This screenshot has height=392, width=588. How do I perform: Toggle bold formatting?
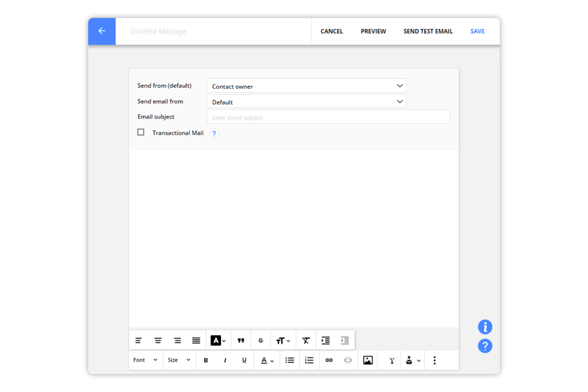pyautogui.click(x=206, y=360)
